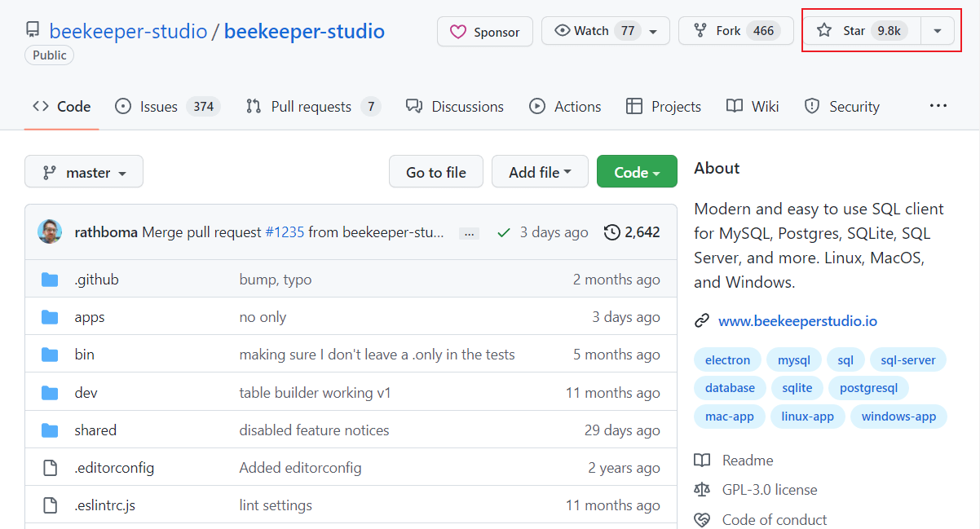The width and height of the screenshot is (980, 529).
Task: Open the www.beekeeperstudio.io link
Action: (797, 321)
